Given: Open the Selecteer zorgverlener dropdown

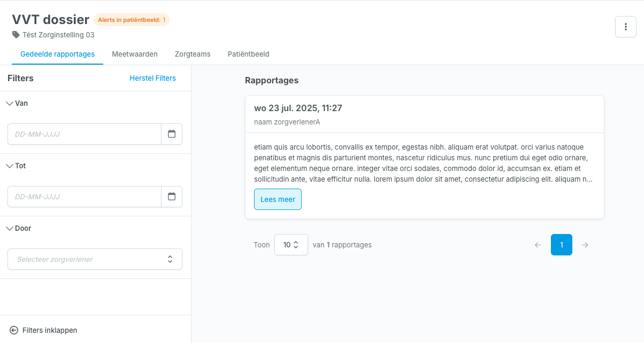Looking at the screenshot, I should (95, 259).
